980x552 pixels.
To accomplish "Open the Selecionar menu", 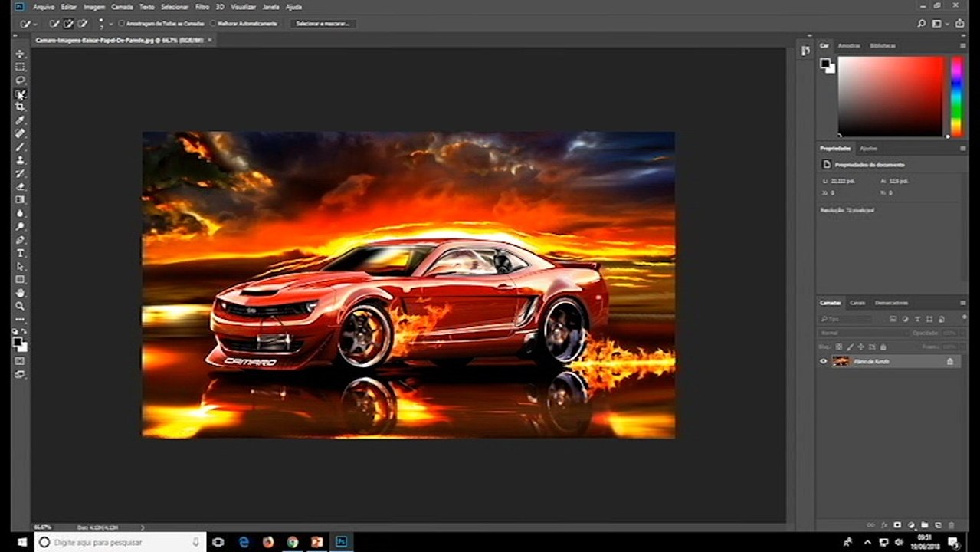I will [x=175, y=6].
